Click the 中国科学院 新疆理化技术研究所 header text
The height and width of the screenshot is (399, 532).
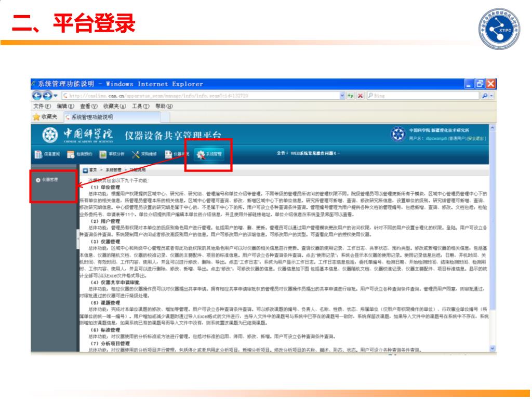pos(439,130)
